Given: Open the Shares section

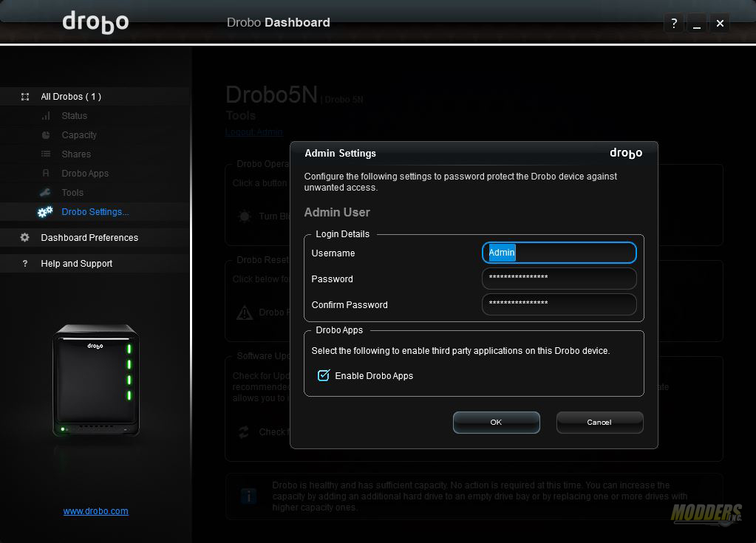Looking at the screenshot, I should point(76,154).
